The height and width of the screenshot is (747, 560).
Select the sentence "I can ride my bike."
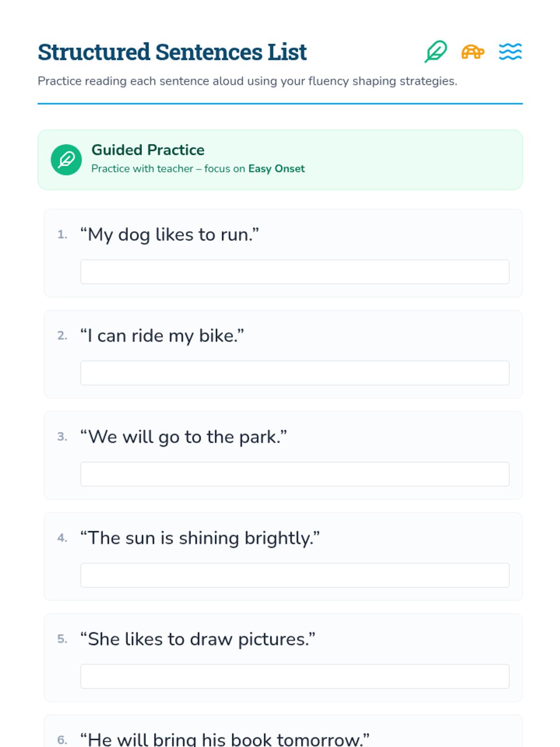coord(162,336)
